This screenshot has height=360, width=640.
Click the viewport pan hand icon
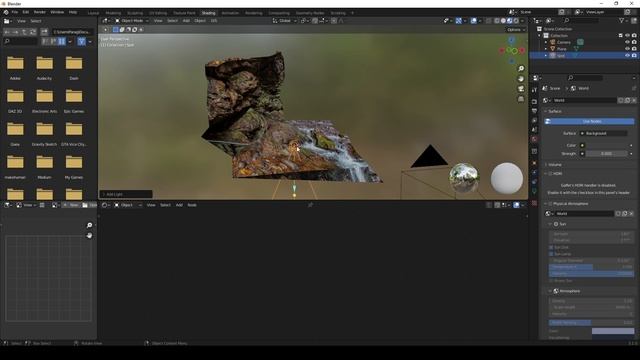tap(521, 79)
